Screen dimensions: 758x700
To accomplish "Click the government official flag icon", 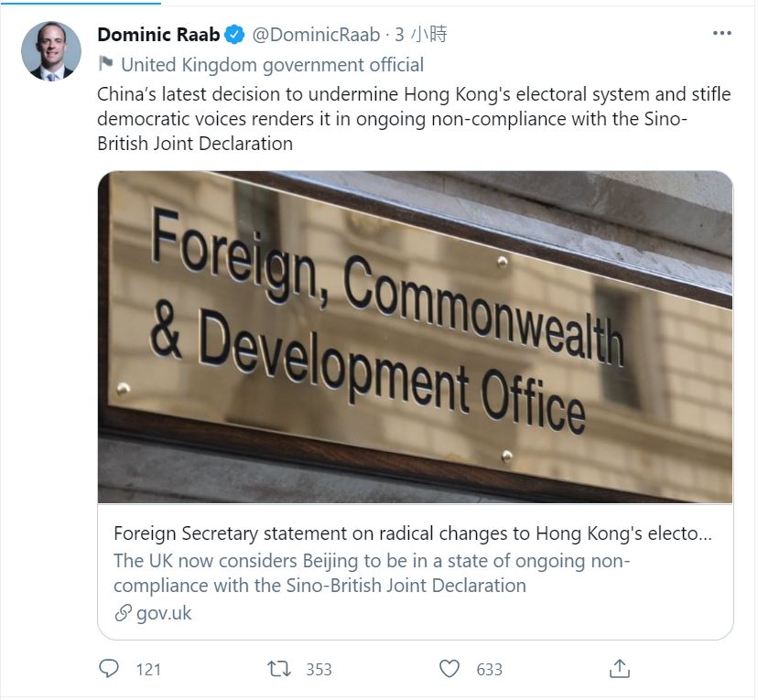I will click(x=106, y=64).
